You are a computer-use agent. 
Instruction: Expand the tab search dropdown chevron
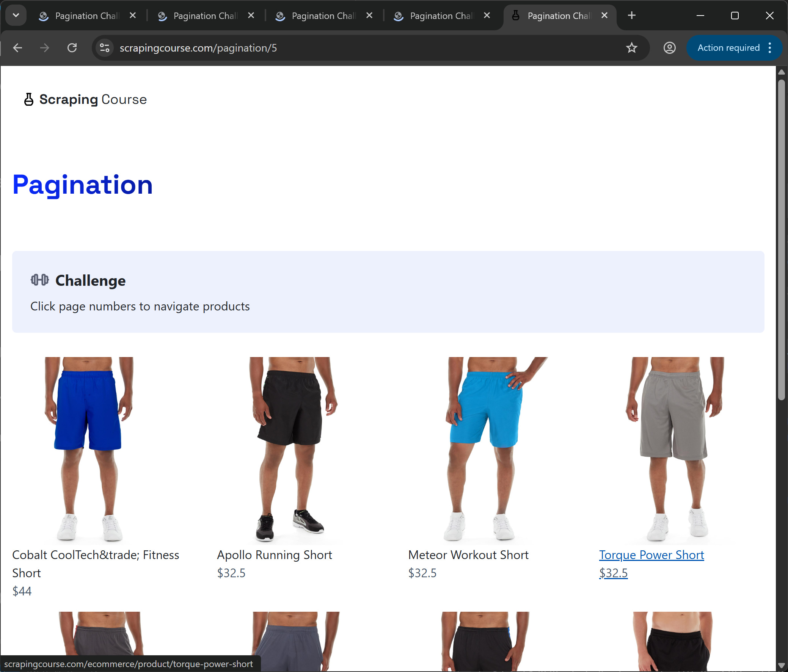pyautogui.click(x=16, y=16)
